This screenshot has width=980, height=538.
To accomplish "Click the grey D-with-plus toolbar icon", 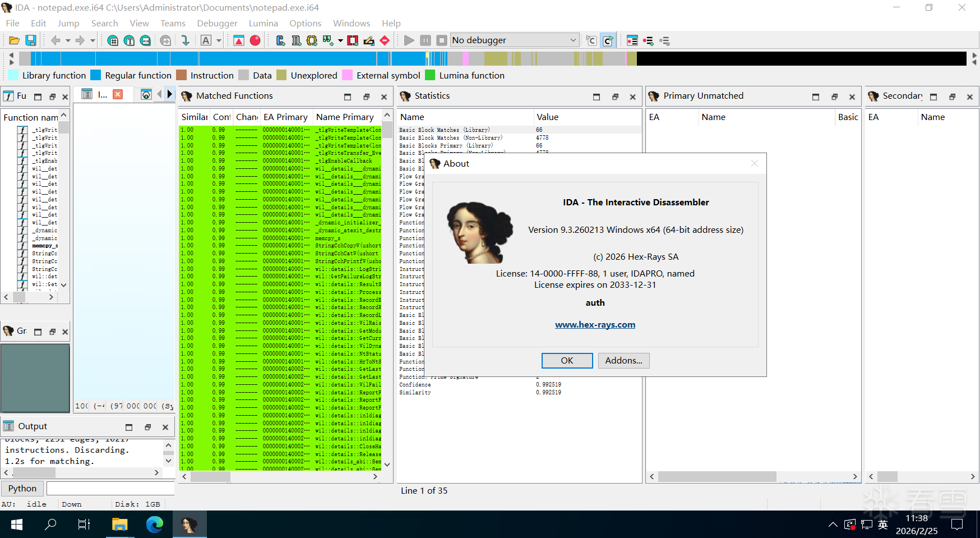I will coord(296,40).
